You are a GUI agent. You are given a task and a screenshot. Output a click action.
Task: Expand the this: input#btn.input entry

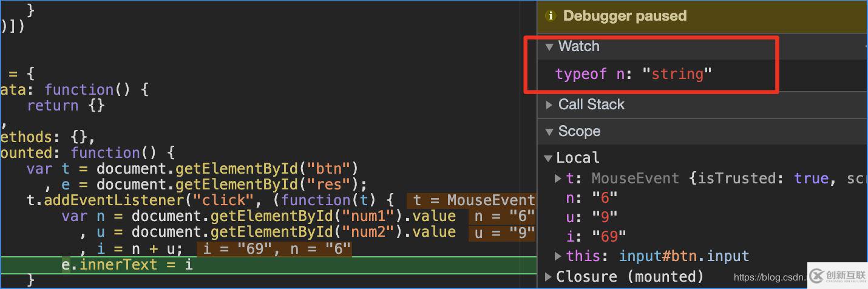pyautogui.click(x=558, y=256)
